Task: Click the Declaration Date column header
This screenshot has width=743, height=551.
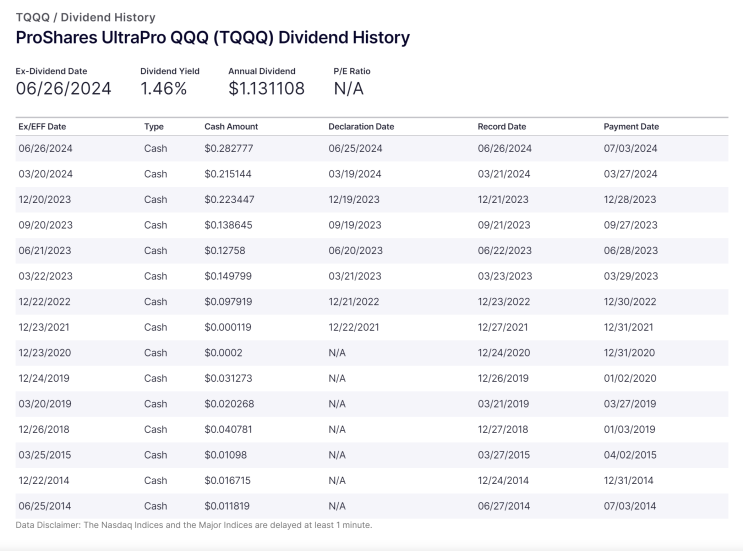Action: tap(361, 126)
